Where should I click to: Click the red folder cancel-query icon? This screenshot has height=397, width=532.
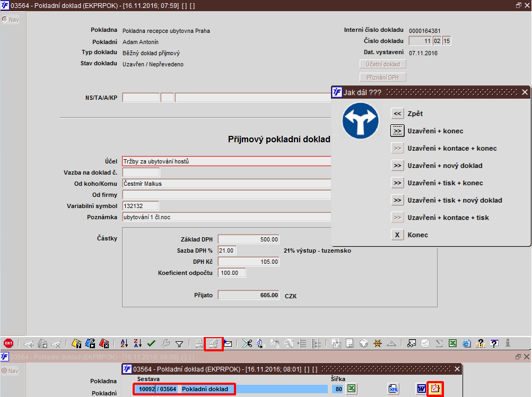104,344
